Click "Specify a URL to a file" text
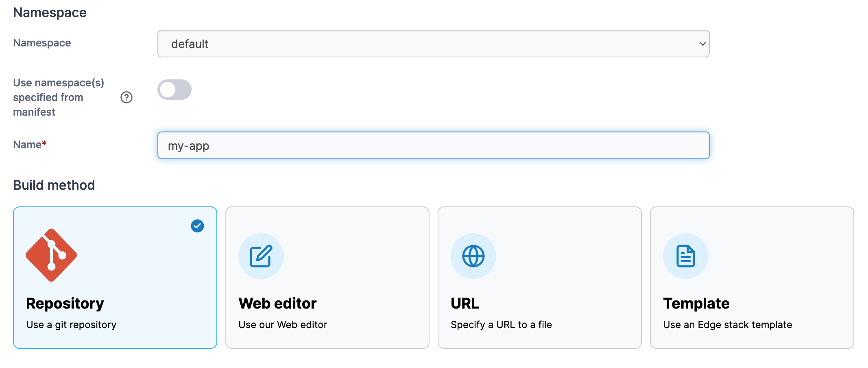Viewport: 868px width, 368px height. (x=501, y=325)
